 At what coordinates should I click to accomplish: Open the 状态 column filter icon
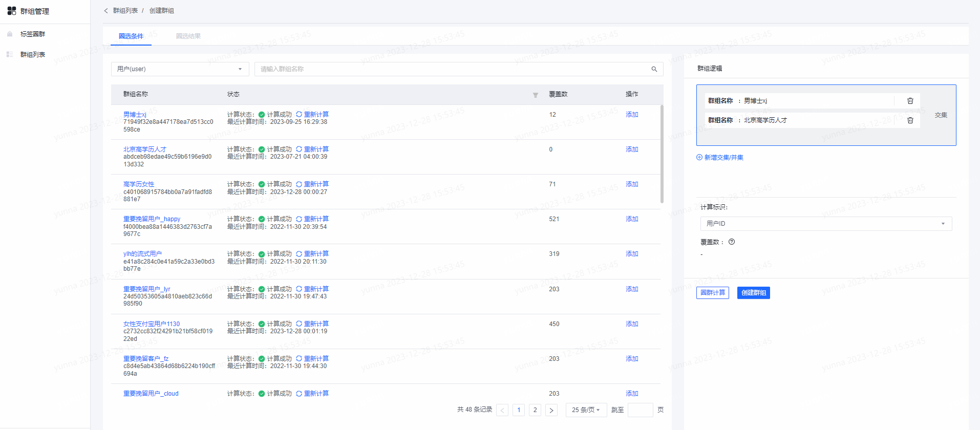pos(535,95)
